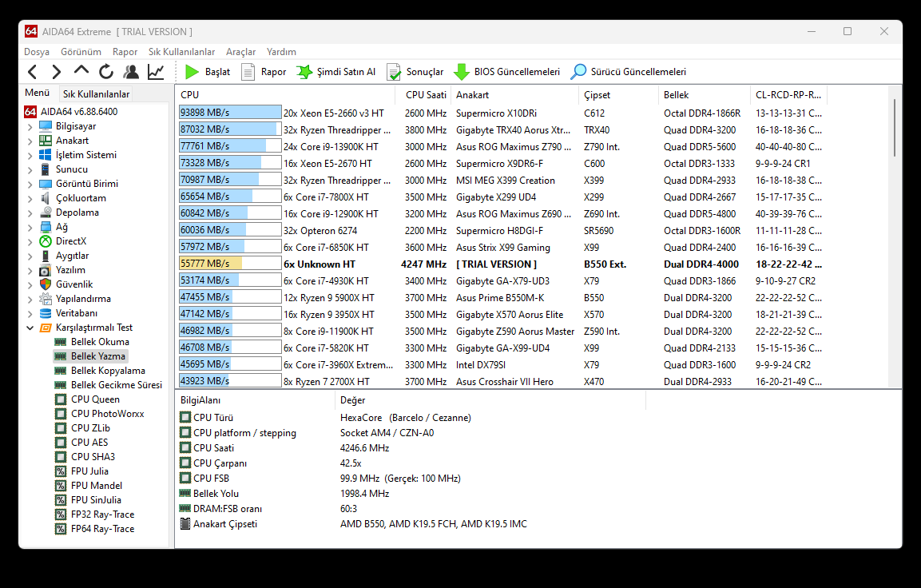The image size is (921, 588).
Task: Select the CPU Çarpanı info row
Action: click(411, 463)
